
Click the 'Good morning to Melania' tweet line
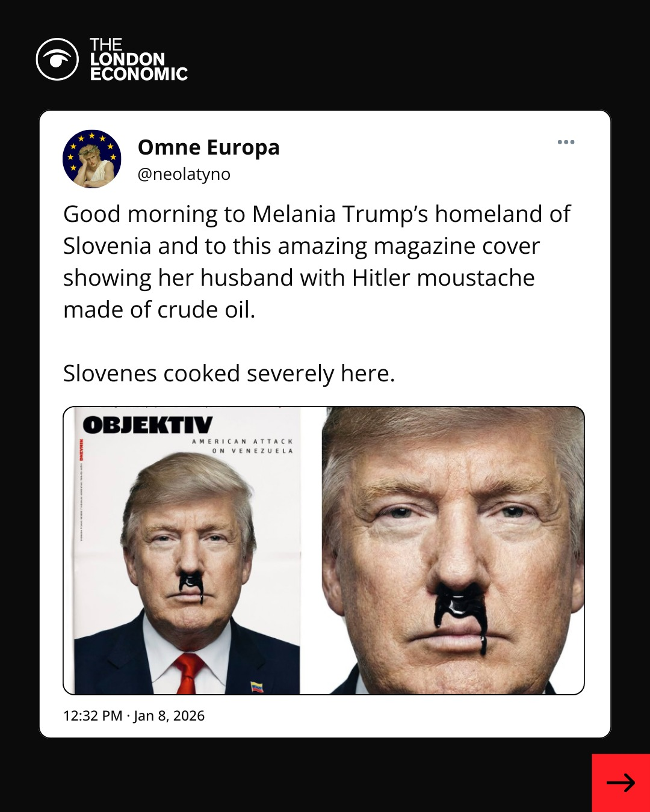[x=317, y=214]
